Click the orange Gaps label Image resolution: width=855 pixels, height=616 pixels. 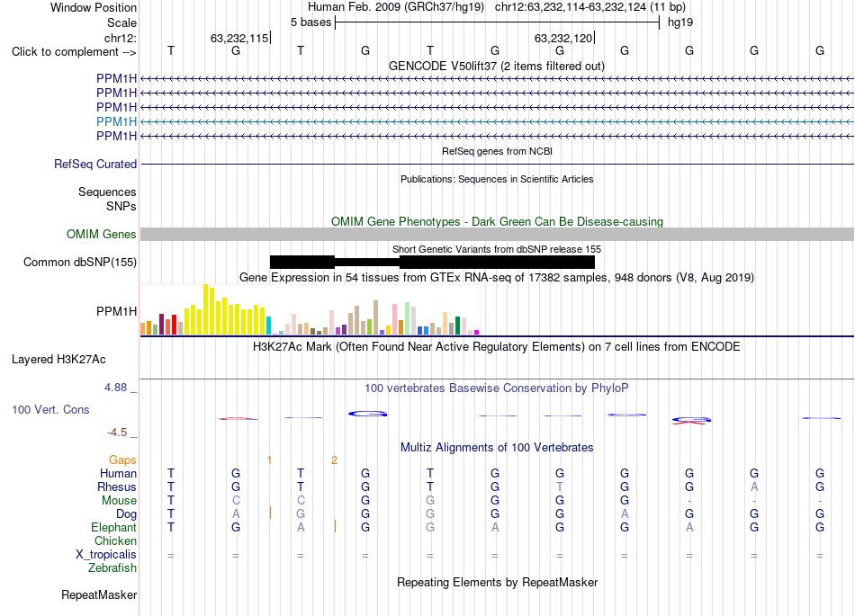click(x=122, y=460)
